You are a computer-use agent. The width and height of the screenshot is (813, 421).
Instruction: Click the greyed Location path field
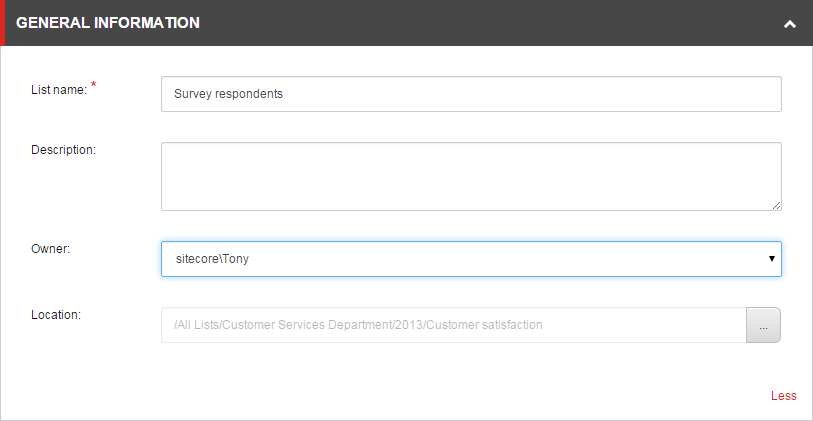pos(454,325)
